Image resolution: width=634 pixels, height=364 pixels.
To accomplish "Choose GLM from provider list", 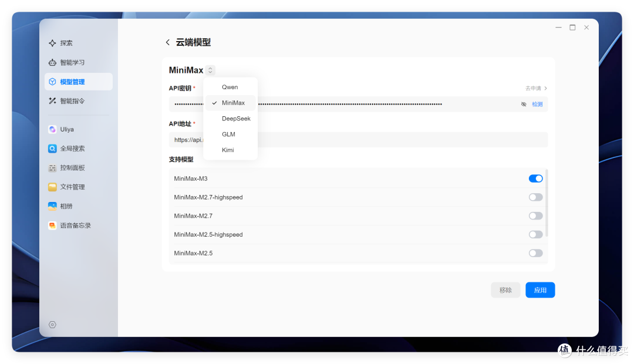I will pyautogui.click(x=231, y=134).
